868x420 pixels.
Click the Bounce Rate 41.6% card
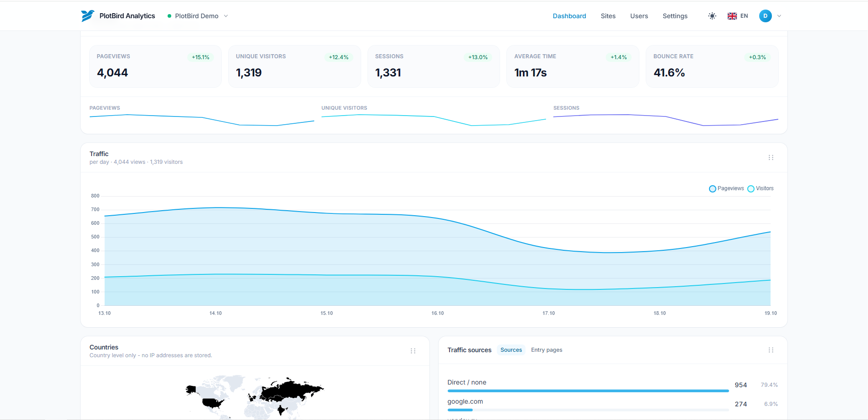(x=712, y=66)
